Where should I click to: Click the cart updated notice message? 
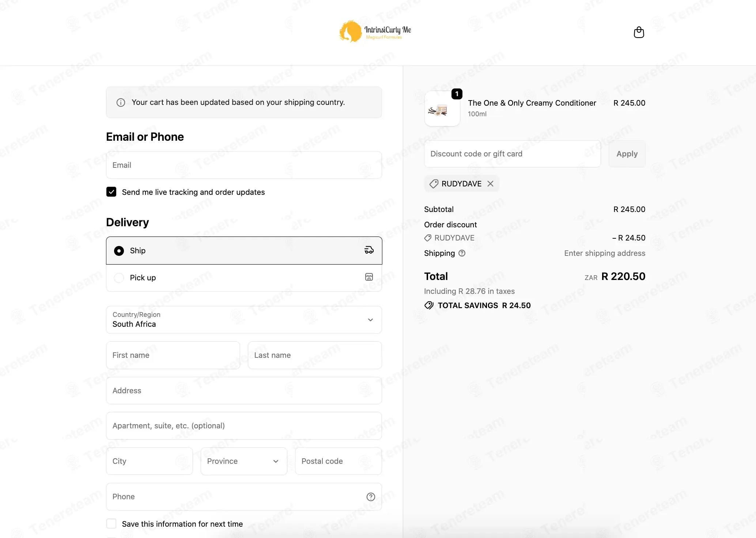tap(238, 102)
